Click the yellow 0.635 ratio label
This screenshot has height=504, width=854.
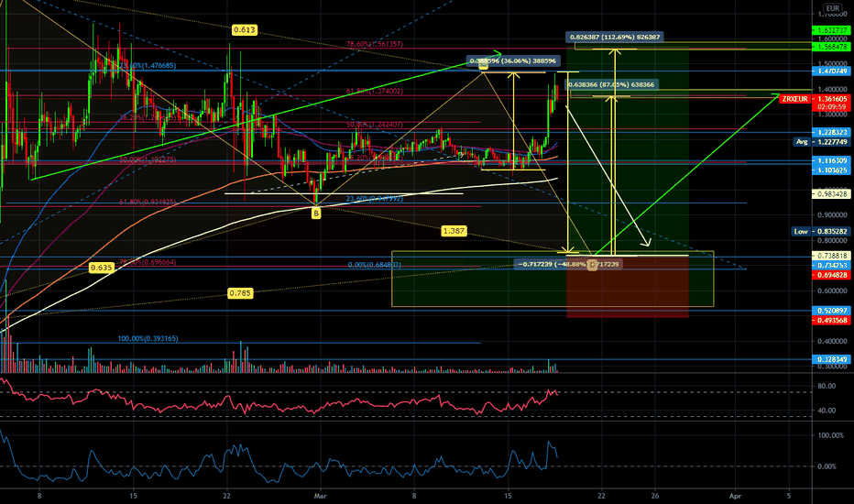[102, 268]
